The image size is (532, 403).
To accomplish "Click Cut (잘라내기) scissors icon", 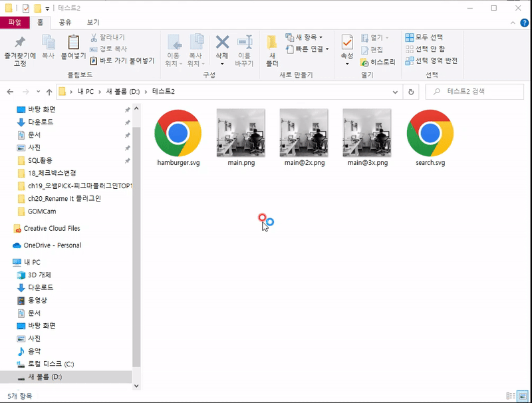I will [94, 37].
